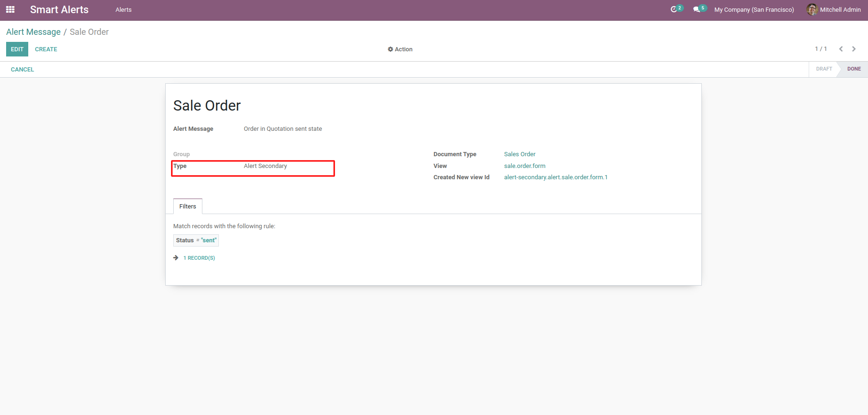Open activities clock icon with badge 2
Image resolution: width=868 pixels, height=415 pixels.
point(676,9)
